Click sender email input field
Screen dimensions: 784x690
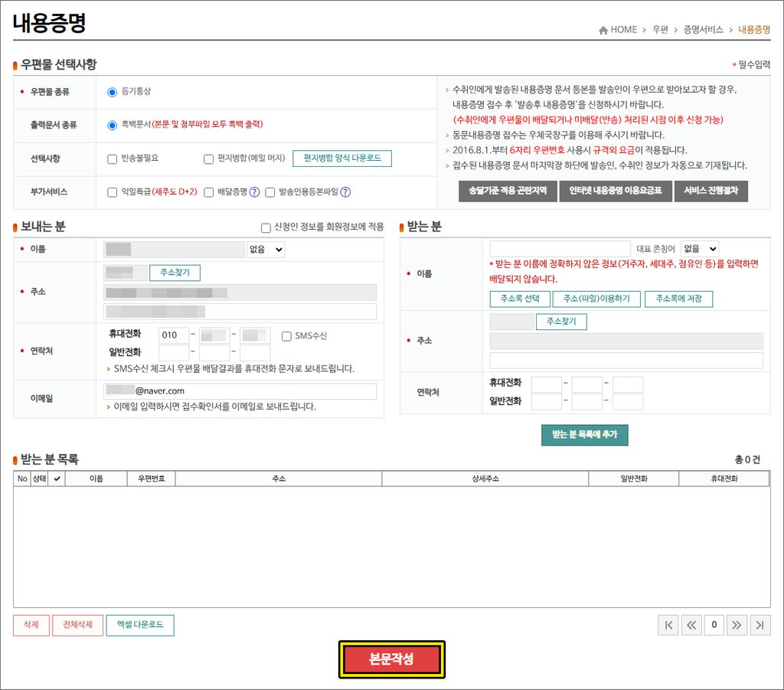pyautogui.click(x=240, y=391)
